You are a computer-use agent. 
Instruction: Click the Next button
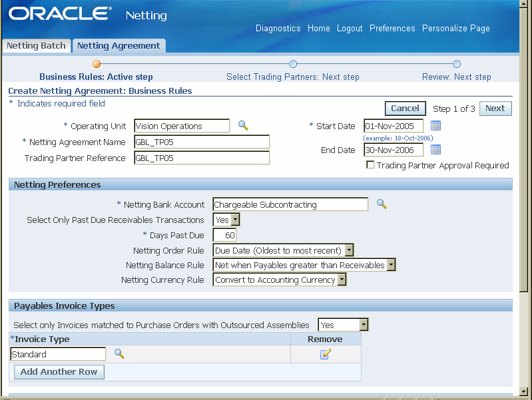tap(495, 108)
